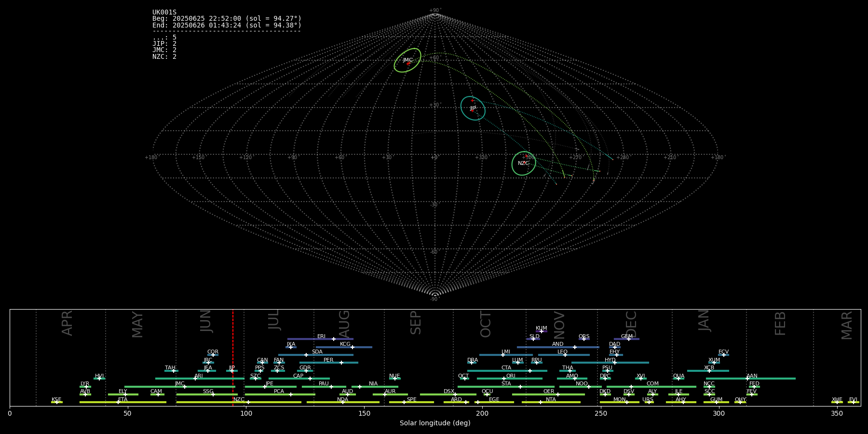Click the MON shower label in timeline

coord(620,399)
